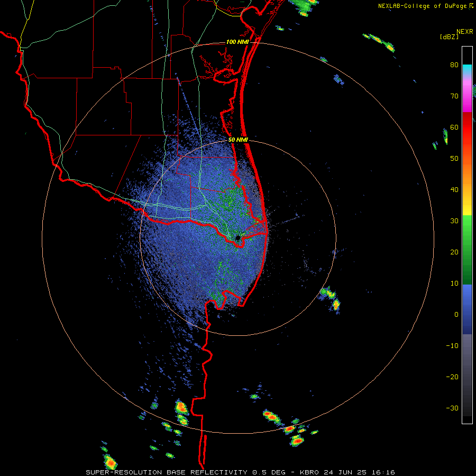Click the 40 dBZ scale label
Image resolution: width=476 pixels, height=476 pixels.
[454, 190]
